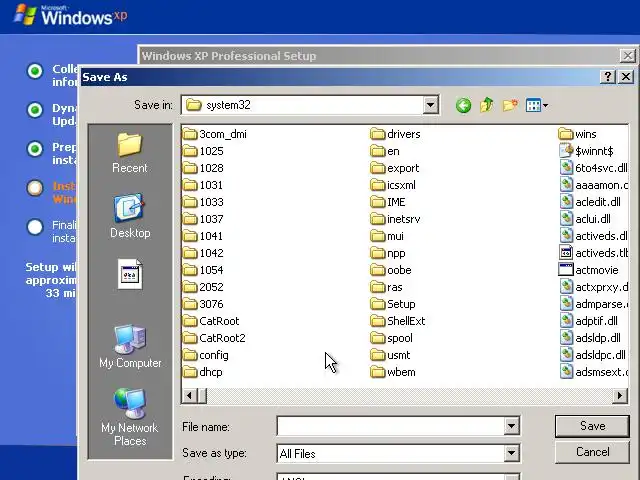The image size is (640, 480).
Task: Select the 6to4svc.dll file
Action: pyautogui.click(x=593, y=168)
